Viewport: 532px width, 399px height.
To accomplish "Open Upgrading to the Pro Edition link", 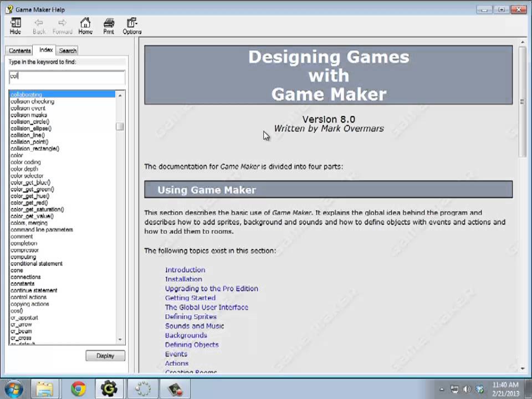I will (x=211, y=288).
